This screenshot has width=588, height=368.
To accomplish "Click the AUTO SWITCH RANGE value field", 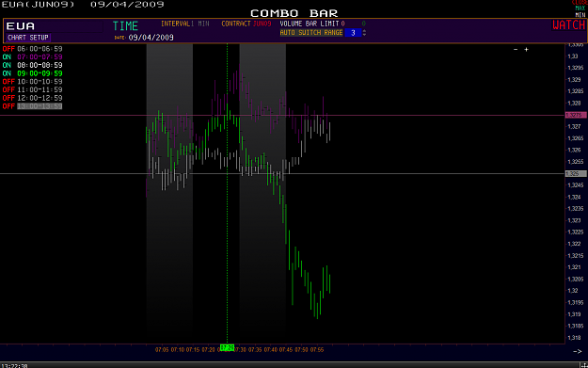I will tap(353, 33).
